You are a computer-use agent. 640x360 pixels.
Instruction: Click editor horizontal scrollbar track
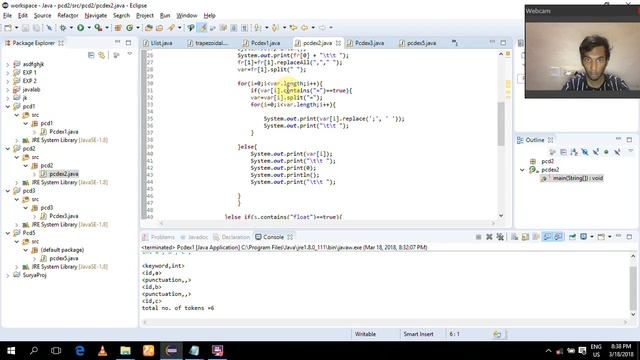(327, 223)
